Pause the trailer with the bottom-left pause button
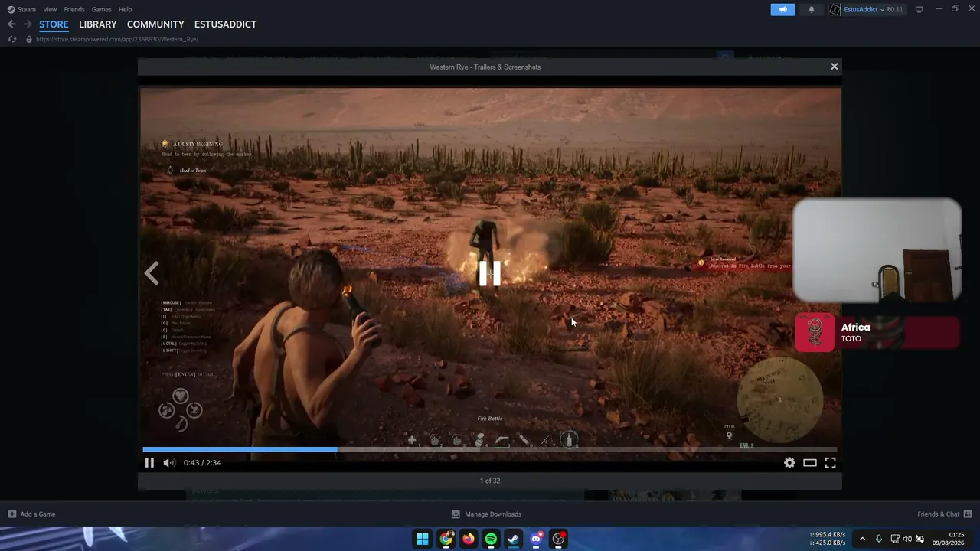The image size is (980, 551). pos(149,462)
